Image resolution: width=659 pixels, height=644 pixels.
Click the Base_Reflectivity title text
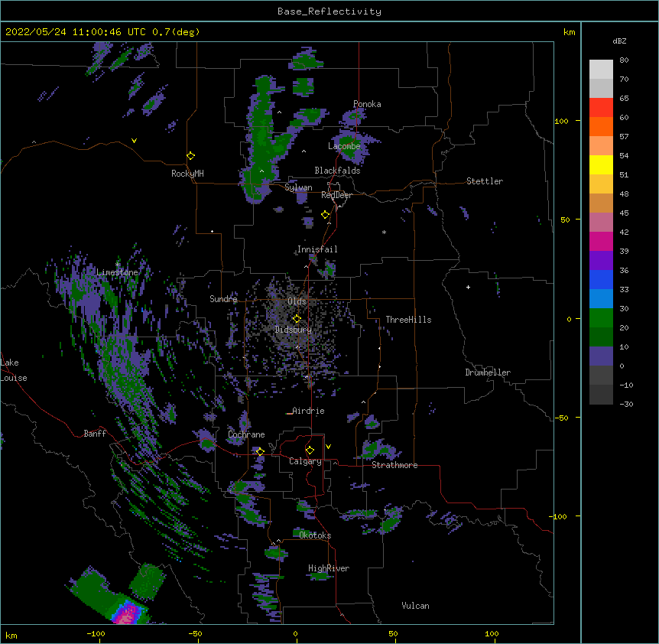tap(329, 11)
